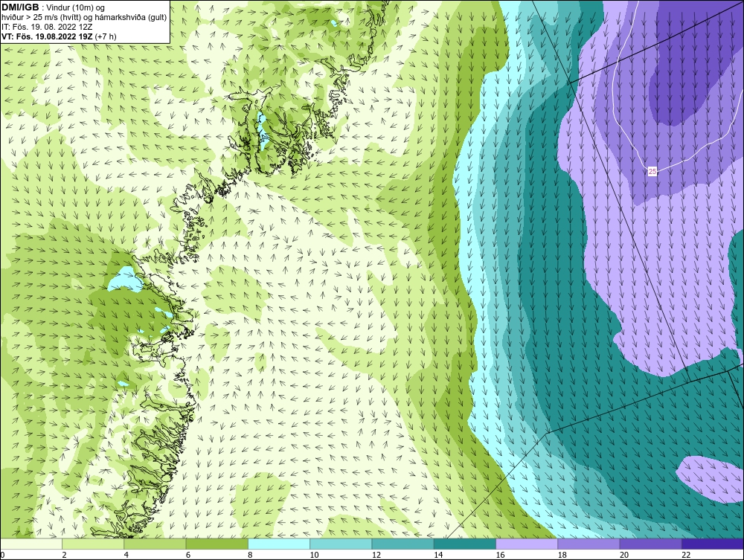
Task: Click the scale number 2
Action: pos(64,556)
